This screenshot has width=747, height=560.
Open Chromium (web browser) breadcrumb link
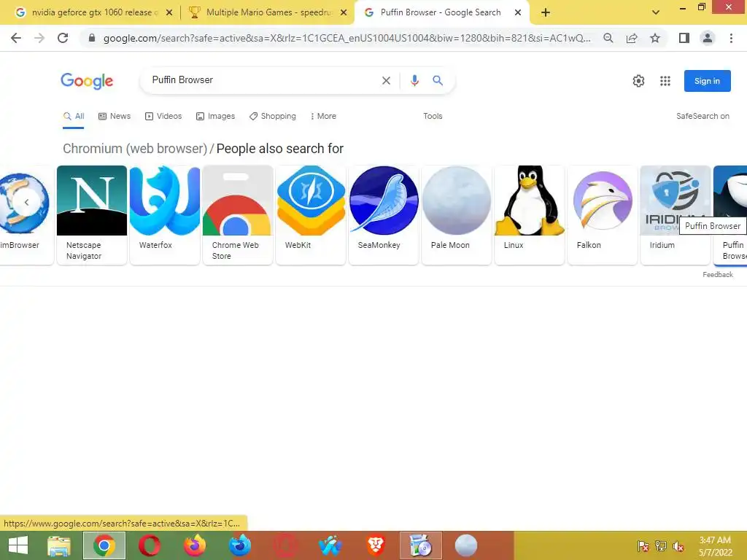(x=135, y=149)
